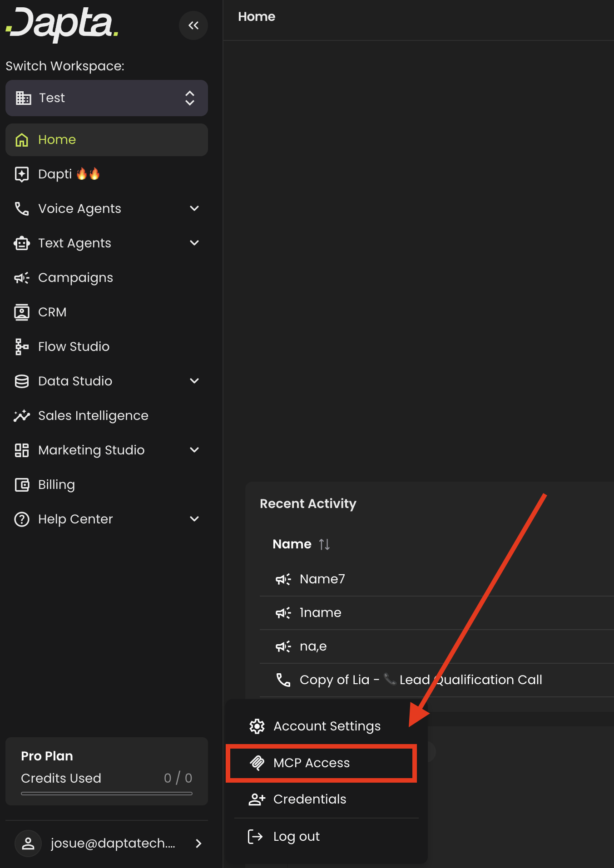The image size is (614, 868).
Task: Click the Campaigns megaphone icon in sidebar
Action: tap(22, 278)
